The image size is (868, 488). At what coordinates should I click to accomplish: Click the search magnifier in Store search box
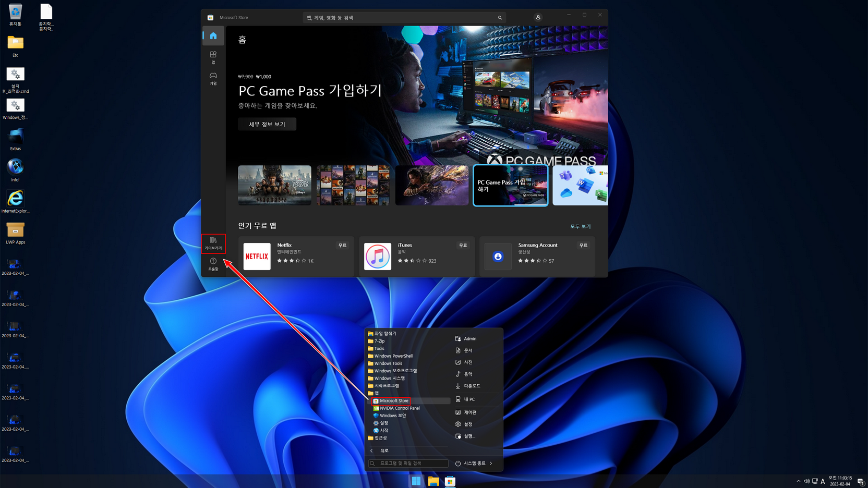500,18
